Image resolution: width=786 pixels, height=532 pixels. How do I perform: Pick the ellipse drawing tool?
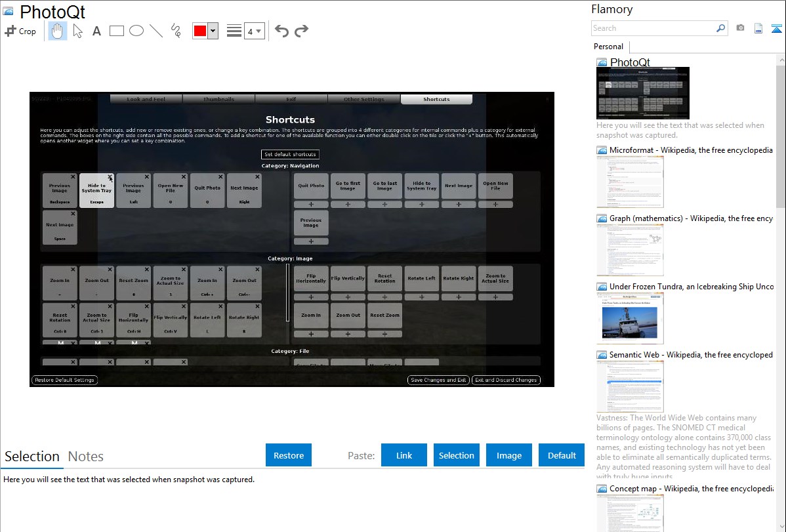(136, 31)
